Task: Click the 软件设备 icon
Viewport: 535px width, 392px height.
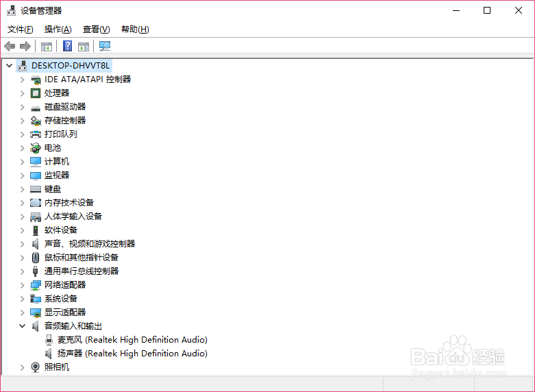Action: pyautogui.click(x=36, y=230)
